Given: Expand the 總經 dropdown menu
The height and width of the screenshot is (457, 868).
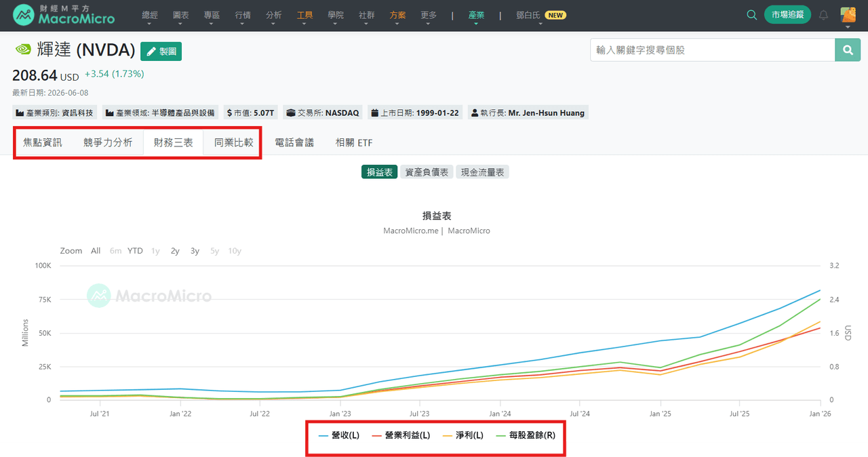Looking at the screenshot, I should pyautogui.click(x=150, y=15).
